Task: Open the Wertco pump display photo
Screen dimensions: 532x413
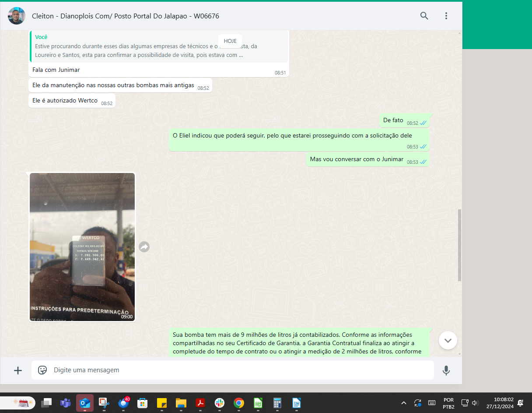Action: coord(82,247)
